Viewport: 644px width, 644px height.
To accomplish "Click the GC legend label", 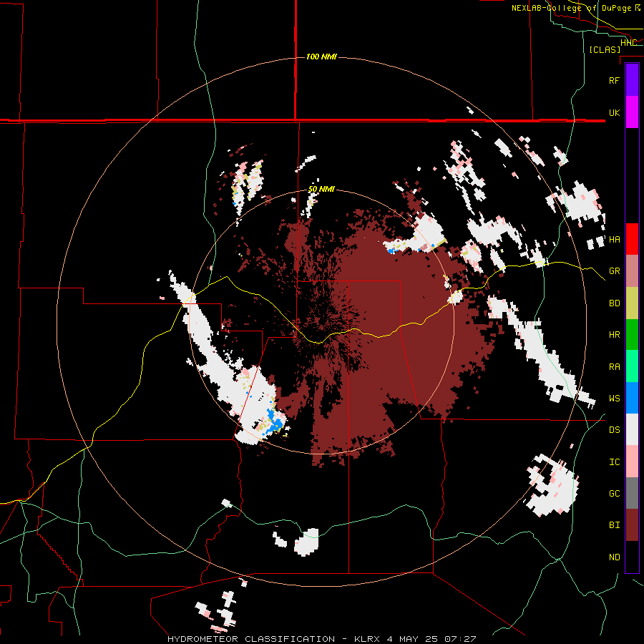I will coord(614,493).
